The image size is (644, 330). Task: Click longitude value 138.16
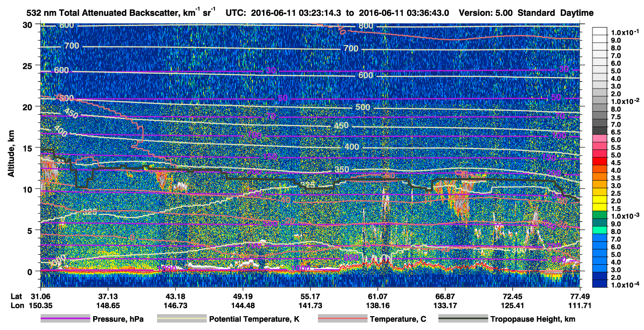377,305
